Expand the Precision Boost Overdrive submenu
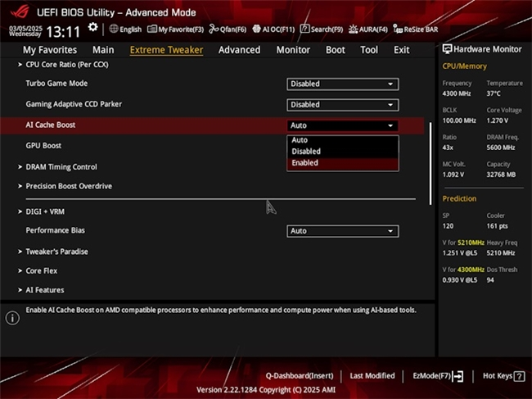 coord(69,187)
